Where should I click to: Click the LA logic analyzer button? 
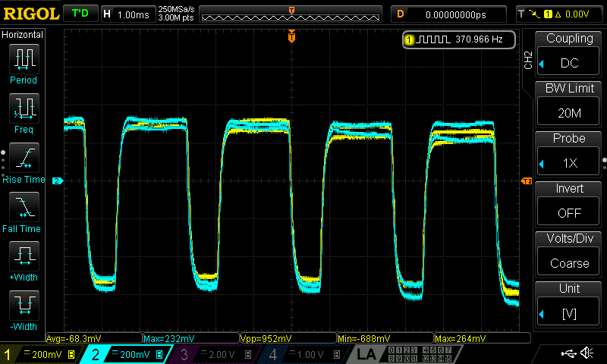366,353
